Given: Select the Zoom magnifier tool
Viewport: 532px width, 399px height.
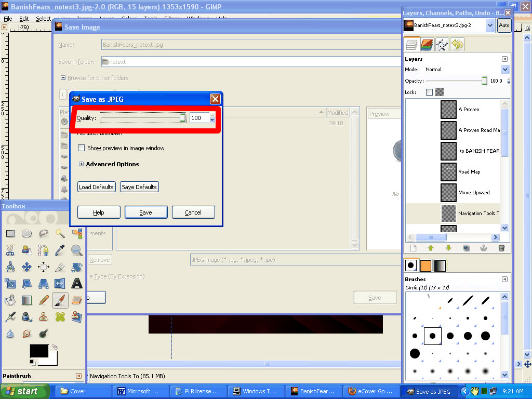Looking at the screenshot, I should (x=77, y=250).
